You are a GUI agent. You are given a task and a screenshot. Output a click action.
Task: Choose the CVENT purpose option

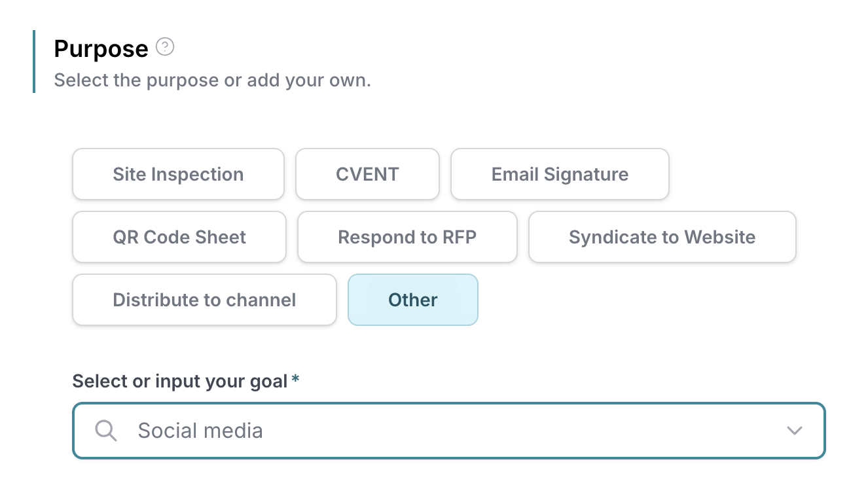point(367,174)
